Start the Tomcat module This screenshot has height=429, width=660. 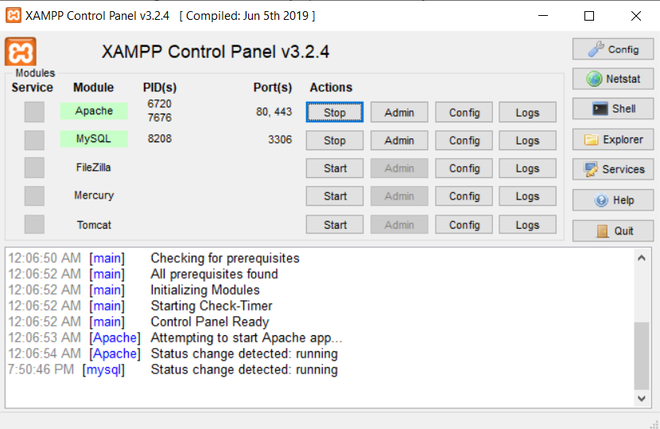tap(335, 225)
